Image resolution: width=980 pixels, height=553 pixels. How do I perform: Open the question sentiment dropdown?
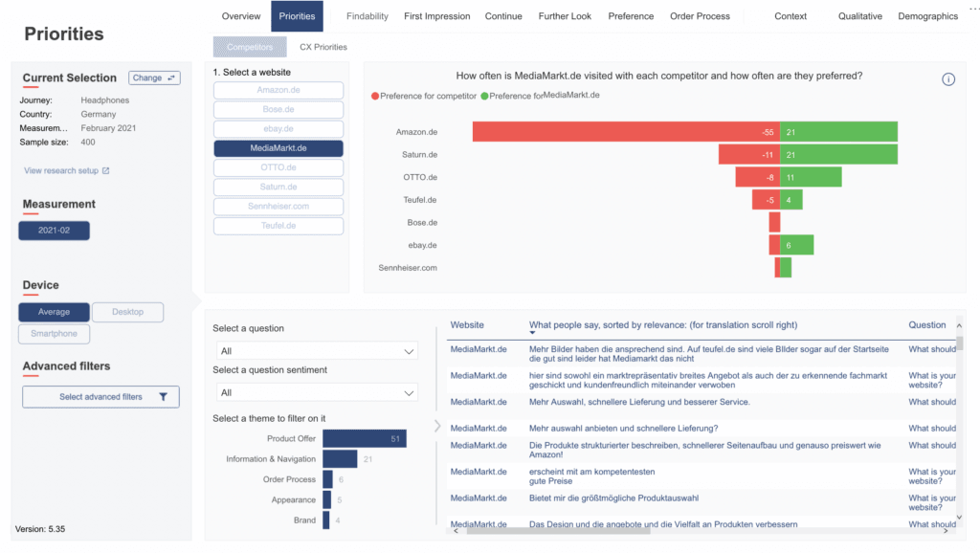(x=316, y=392)
